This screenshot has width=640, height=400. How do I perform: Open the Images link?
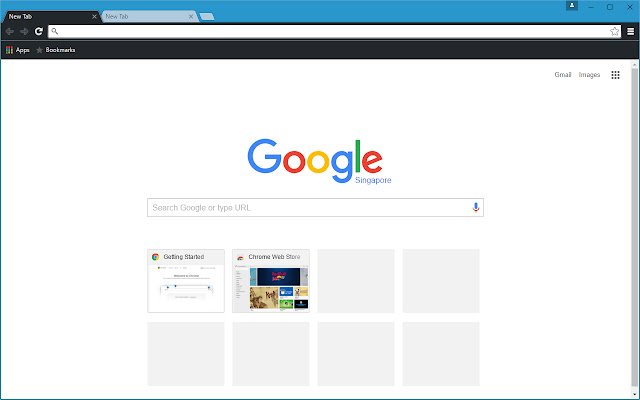click(589, 75)
